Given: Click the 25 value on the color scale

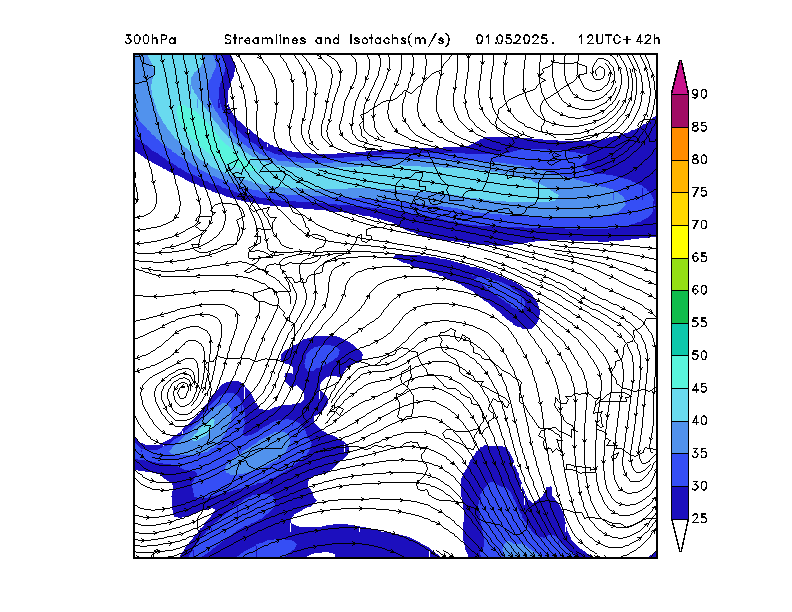Looking at the screenshot, I should (x=700, y=519).
